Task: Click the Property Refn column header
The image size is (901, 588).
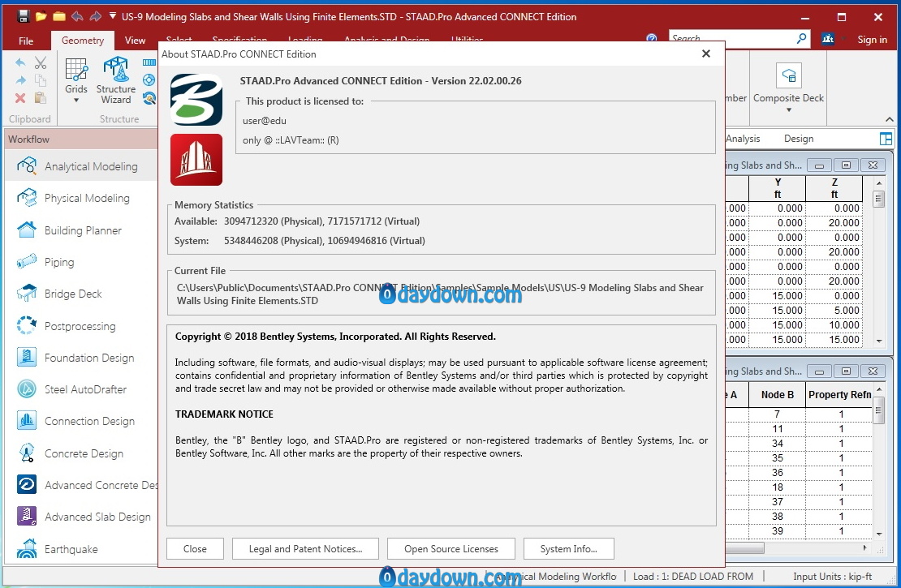Action: tap(839, 394)
